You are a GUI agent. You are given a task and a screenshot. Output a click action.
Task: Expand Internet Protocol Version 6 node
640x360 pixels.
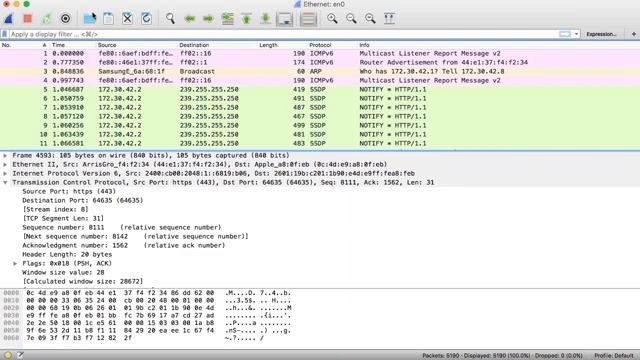click(x=5, y=173)
